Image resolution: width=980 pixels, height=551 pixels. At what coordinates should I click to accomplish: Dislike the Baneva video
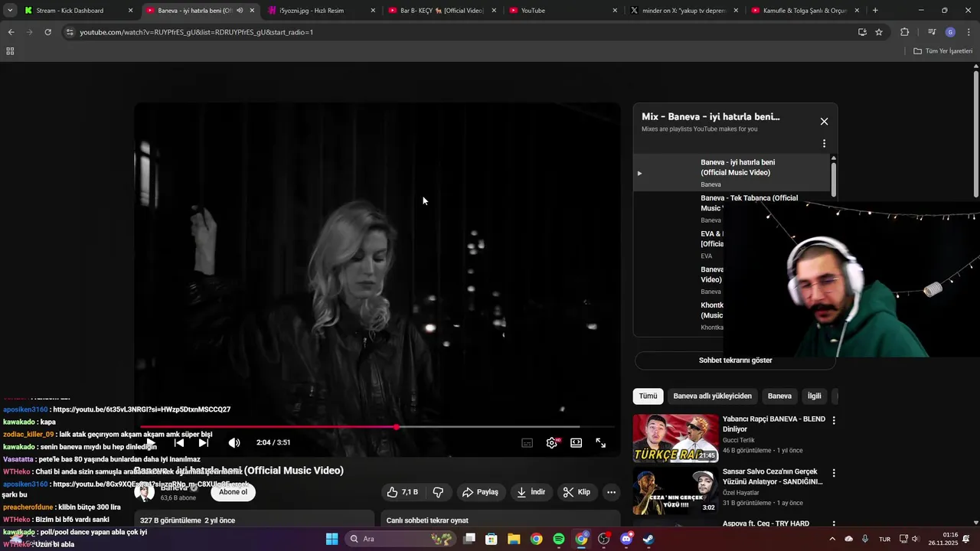click(x=438, y=492)
